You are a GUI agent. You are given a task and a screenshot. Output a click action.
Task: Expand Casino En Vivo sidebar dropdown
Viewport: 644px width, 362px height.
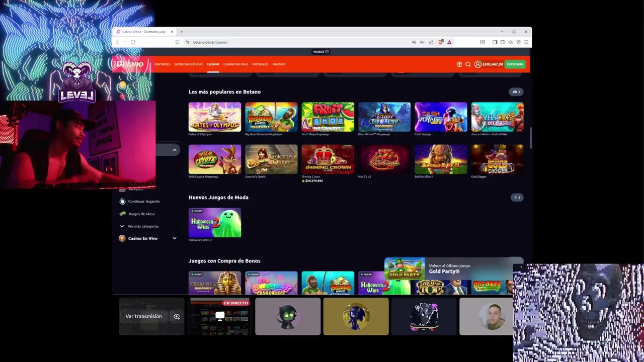pyautogui.click(x=175, y=238)
